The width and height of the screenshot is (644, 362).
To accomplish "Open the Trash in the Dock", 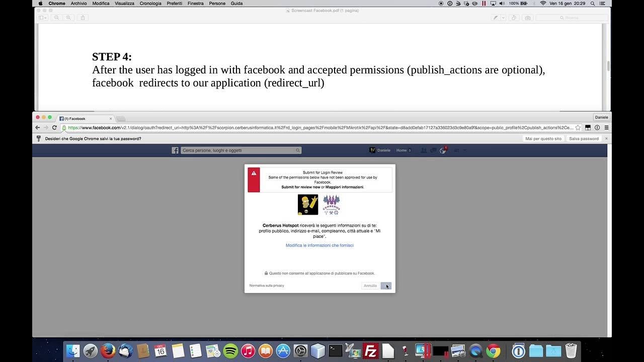I will coord(571,350).
